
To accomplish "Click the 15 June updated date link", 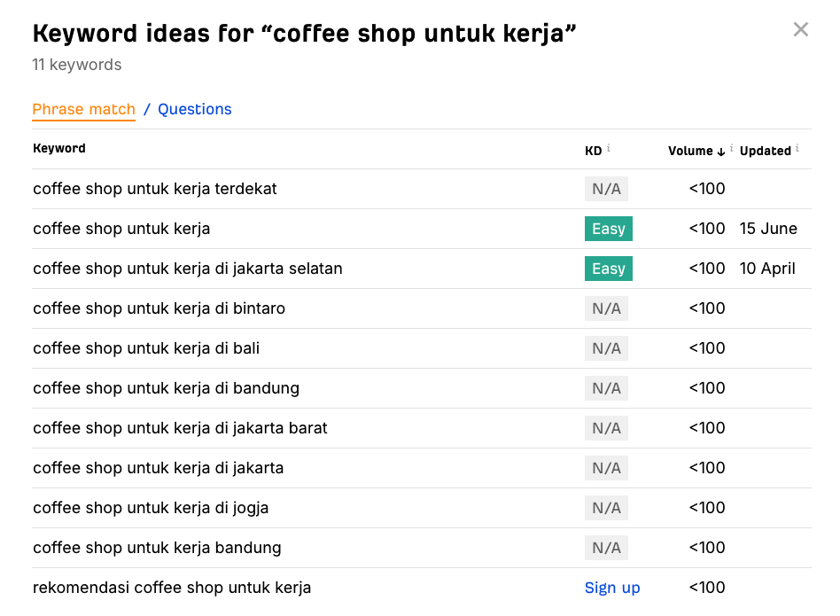I will point(767,228).
